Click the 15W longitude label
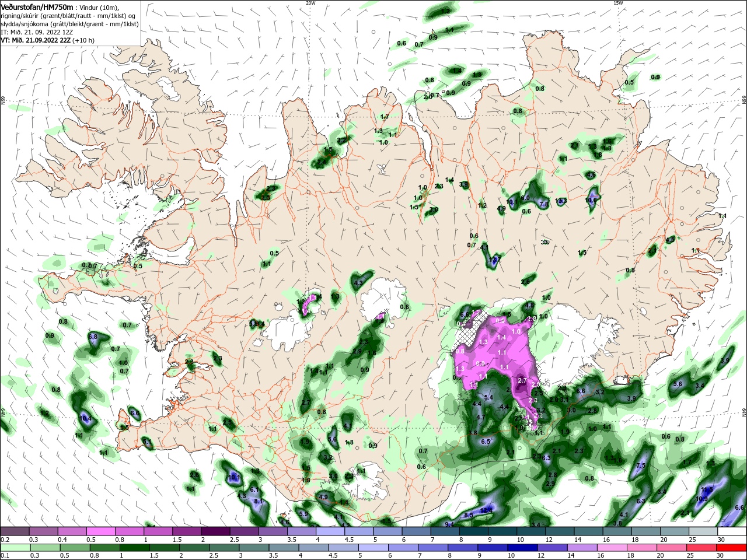The width and height of the screenshot is (747, 560). tap(618, 3)
